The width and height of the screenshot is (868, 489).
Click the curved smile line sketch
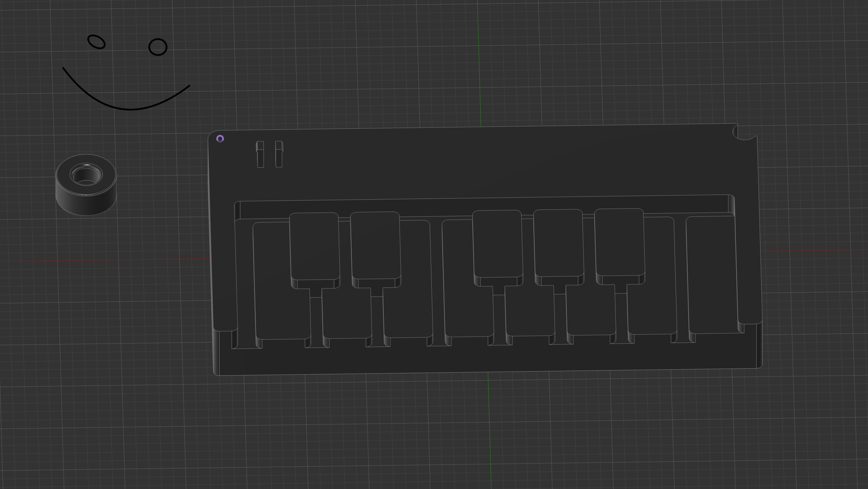(x=130, y=109)
